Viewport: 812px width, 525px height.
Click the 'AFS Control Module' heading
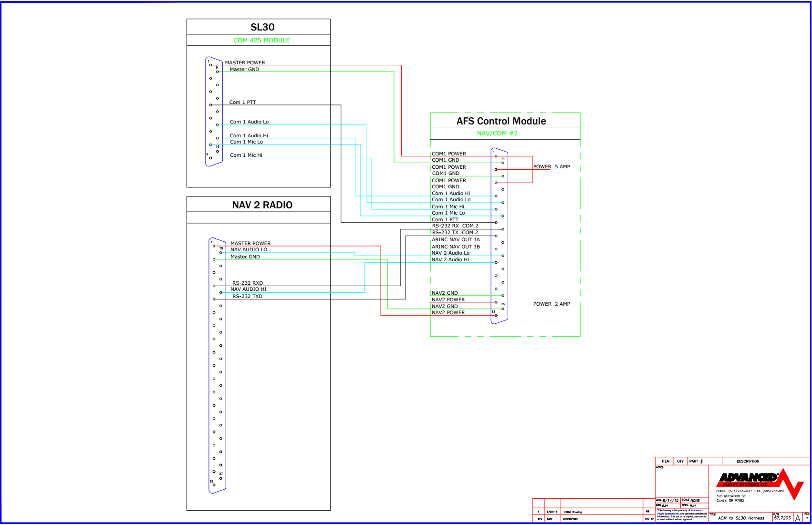pyautogui.click(x=501, y=121)
